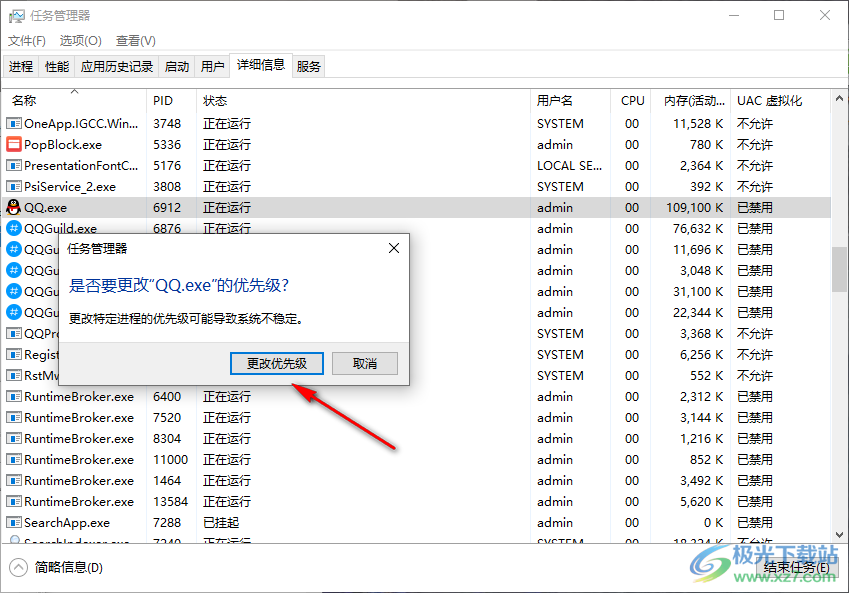Click the LOCAL SE... user name cell

coord(569,166)
